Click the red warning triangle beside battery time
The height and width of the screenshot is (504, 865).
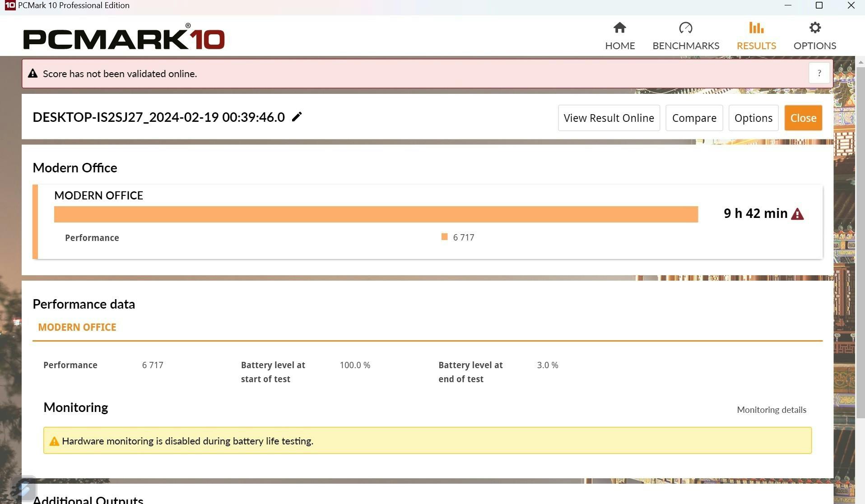[x=797, y=214]
